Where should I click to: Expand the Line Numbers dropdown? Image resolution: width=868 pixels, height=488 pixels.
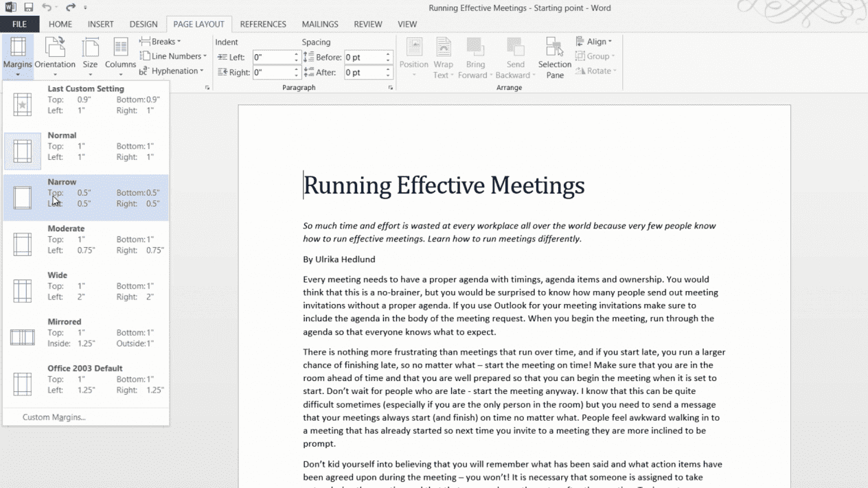pyautogui.click(x=173, y=56)
